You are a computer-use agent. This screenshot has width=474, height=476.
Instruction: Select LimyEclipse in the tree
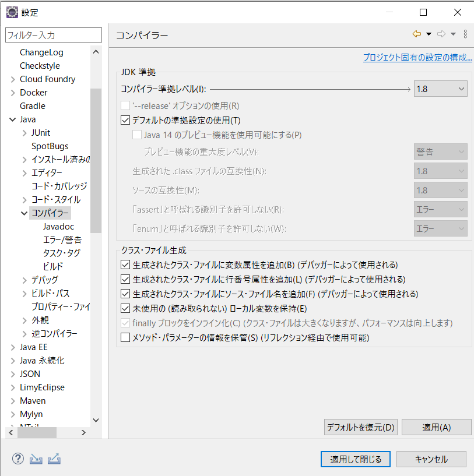pos(42,387)
